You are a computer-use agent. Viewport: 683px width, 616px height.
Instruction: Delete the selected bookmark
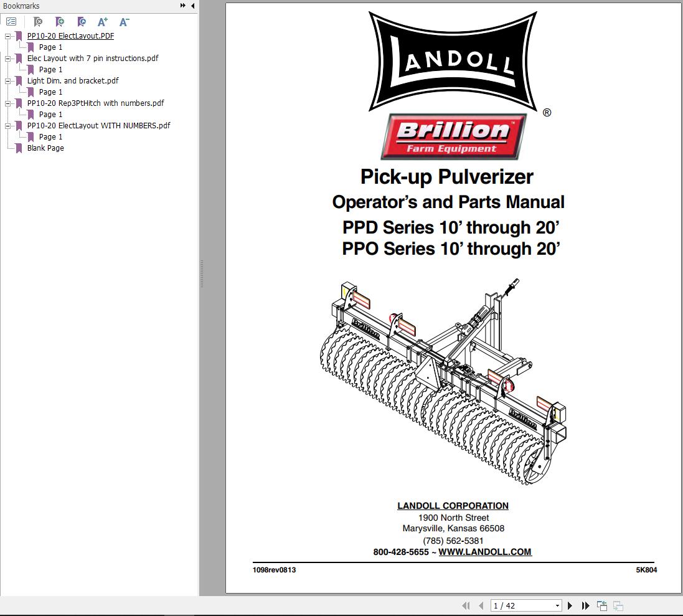pos(37,22)
